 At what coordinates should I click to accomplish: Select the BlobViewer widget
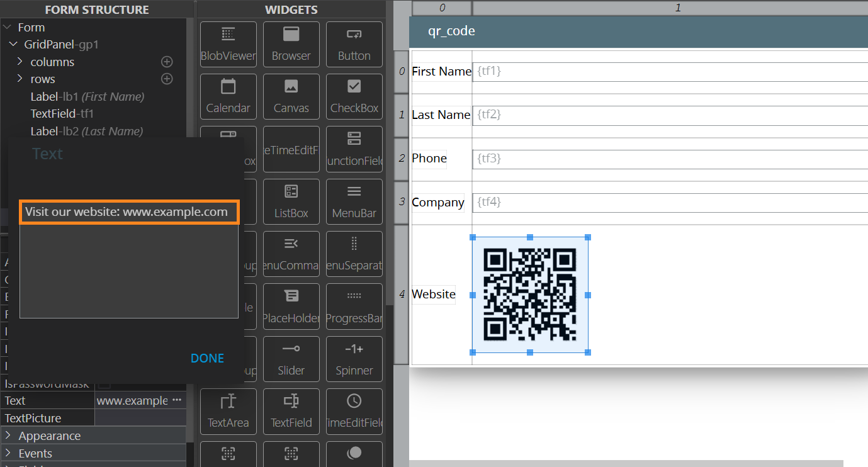pyautogui.click(x=228, y=45)
